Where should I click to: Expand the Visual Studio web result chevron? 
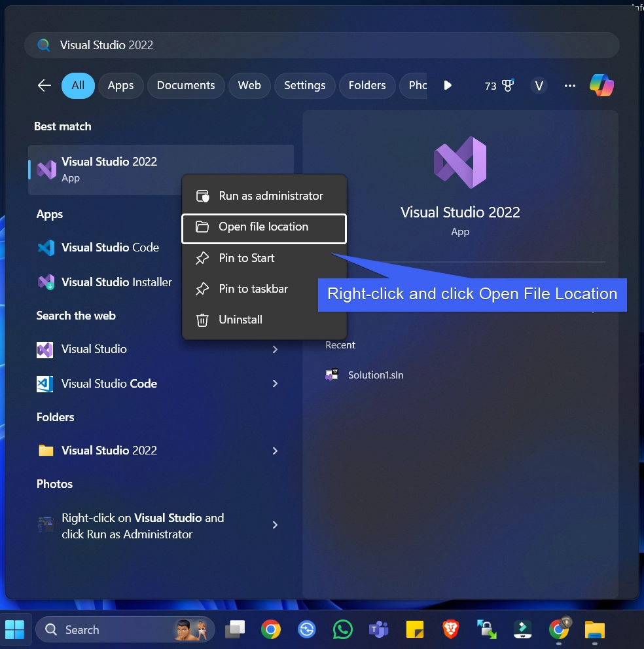pos(275,349)
